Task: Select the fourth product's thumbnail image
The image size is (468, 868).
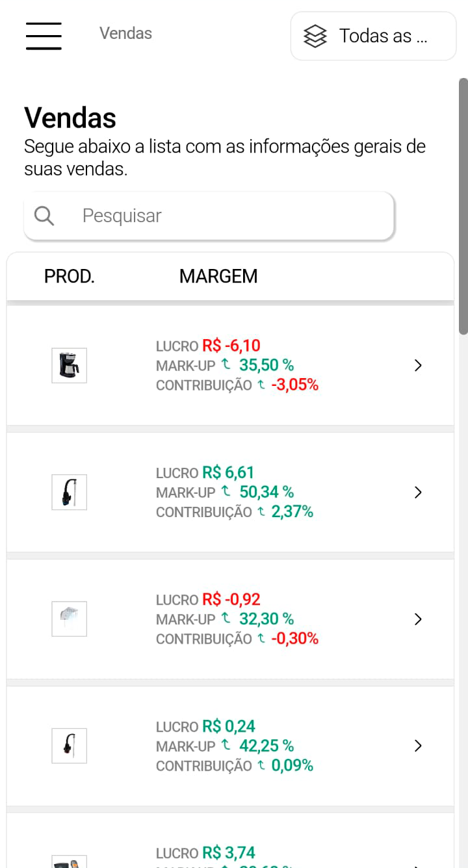Action: [69, 745]
